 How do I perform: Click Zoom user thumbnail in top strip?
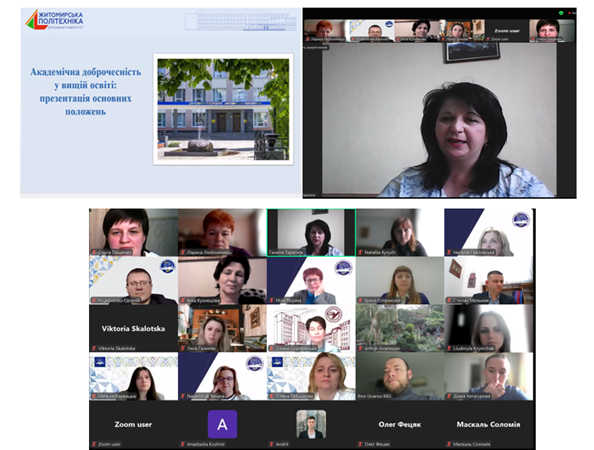tap(507, 31)
